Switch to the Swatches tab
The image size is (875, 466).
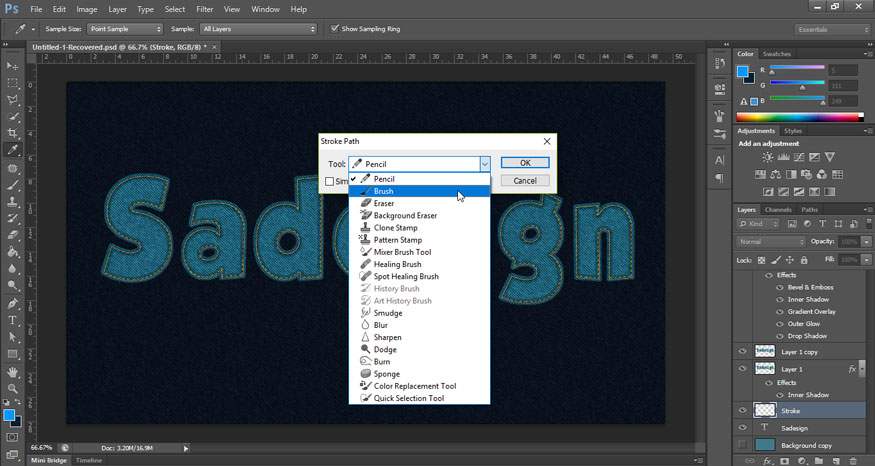click(777, 54)
